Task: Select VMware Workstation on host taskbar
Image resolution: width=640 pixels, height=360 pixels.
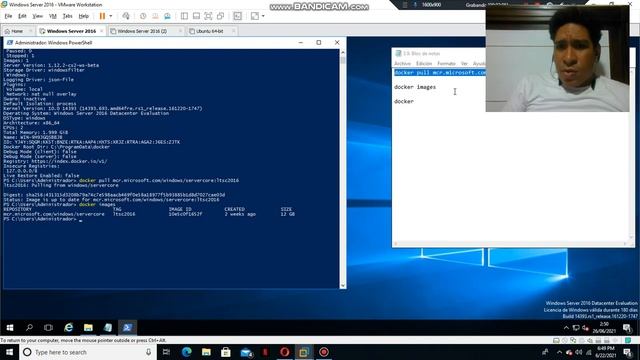Action: pos(304,352)
